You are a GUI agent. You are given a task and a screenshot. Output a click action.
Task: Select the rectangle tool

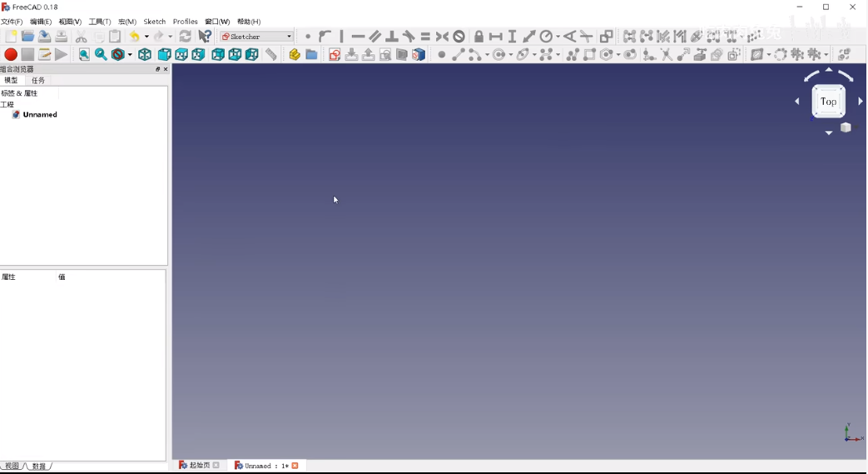click(x=589, y=54)
